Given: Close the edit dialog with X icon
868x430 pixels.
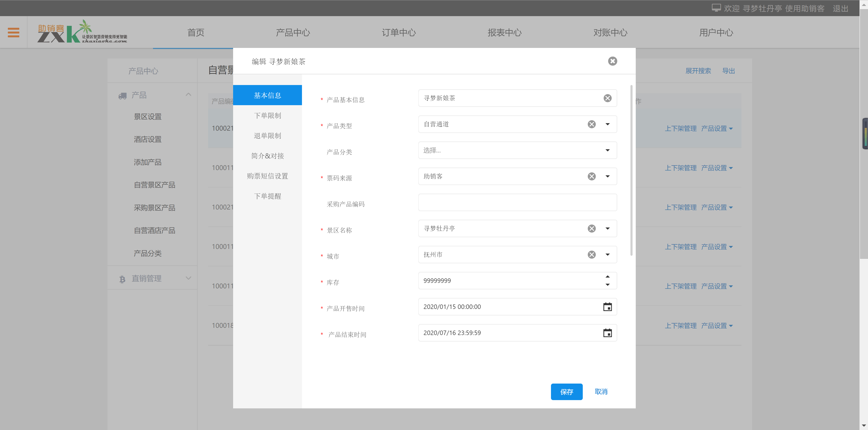Looking at the screenshot, I should pos(612,61).
